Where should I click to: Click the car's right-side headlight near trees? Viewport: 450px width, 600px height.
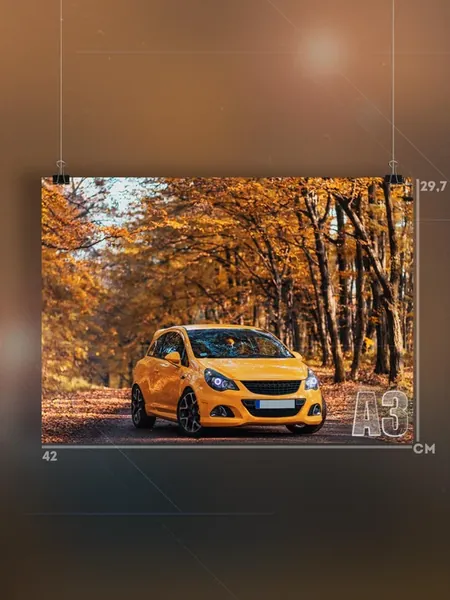click(311, 380)
